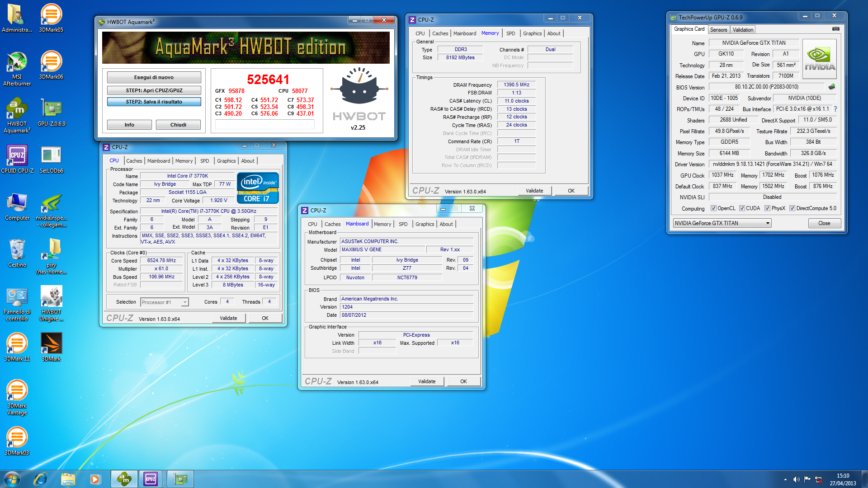Viewport: 868px width, 488px height.
Task: Open the Administrator folder desktop icon
Action: click(17, 18)
